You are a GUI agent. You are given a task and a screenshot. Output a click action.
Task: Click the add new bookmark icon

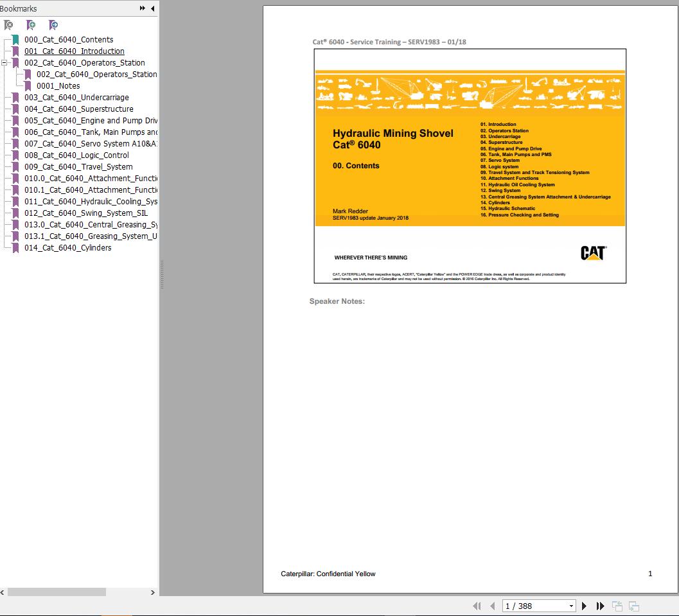31,25
